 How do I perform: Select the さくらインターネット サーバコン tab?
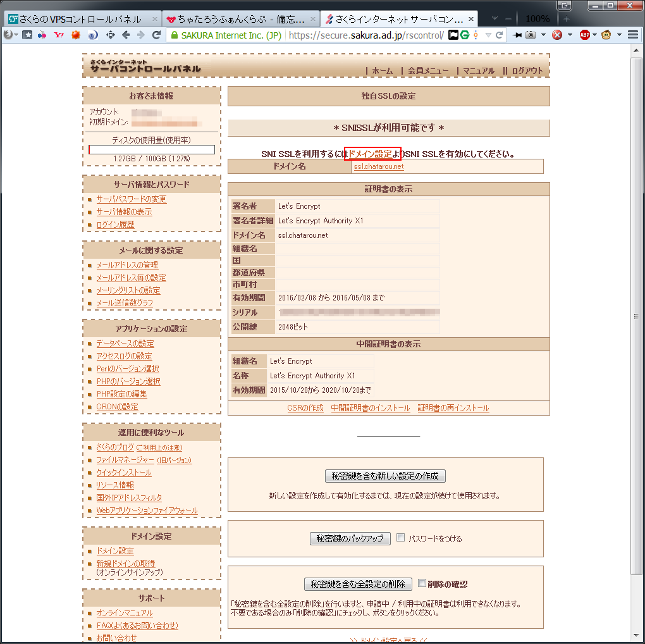click(x=399, y=19)
